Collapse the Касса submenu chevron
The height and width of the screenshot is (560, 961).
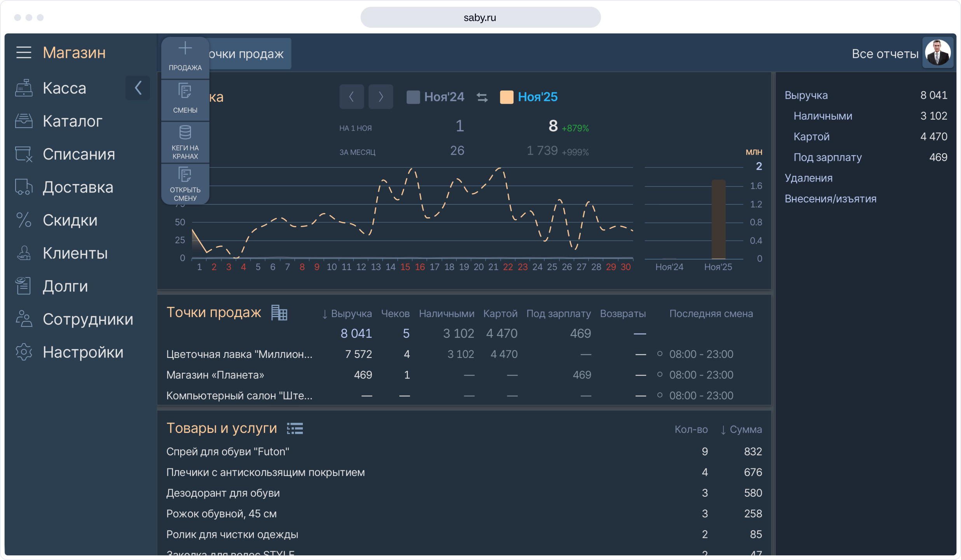138,88
